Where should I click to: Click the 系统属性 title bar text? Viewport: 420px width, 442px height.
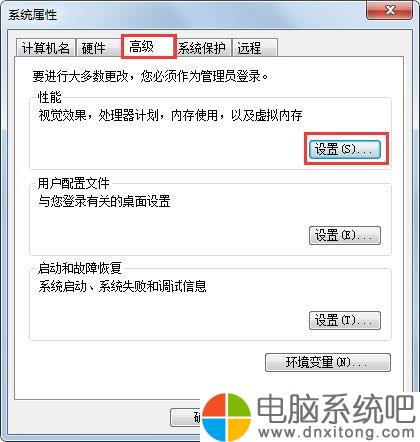32,15
